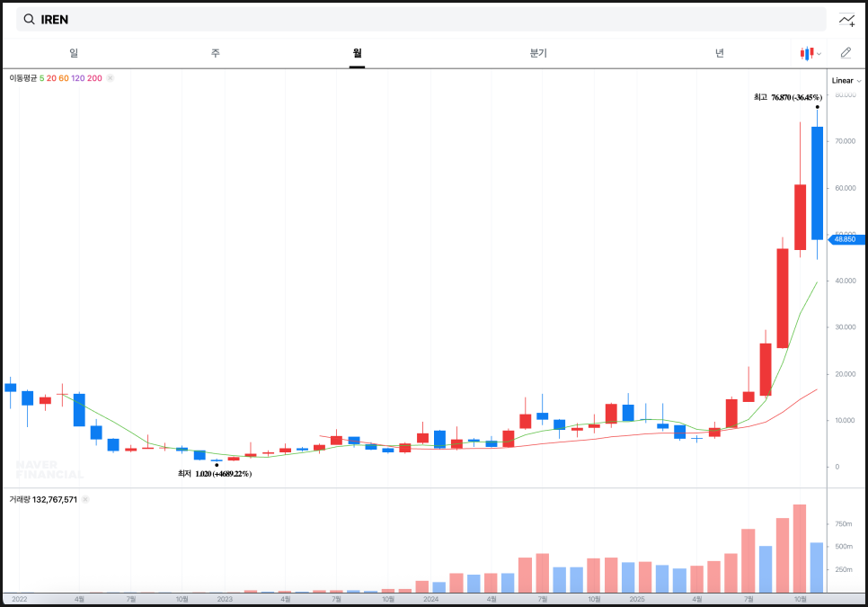Open the Linear scale dropdown
Image resolution: width=868 pixels, height=607 pixels.
[846, 81]
